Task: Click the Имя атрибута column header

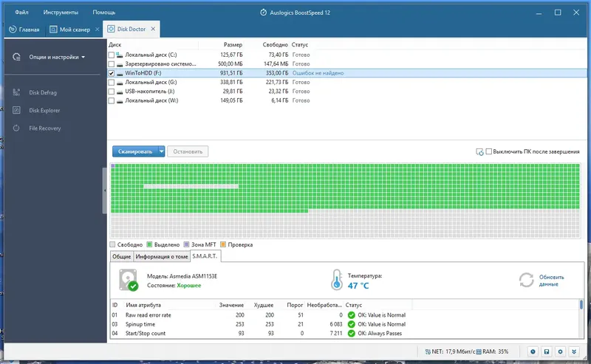Action: tap(143, 305)
